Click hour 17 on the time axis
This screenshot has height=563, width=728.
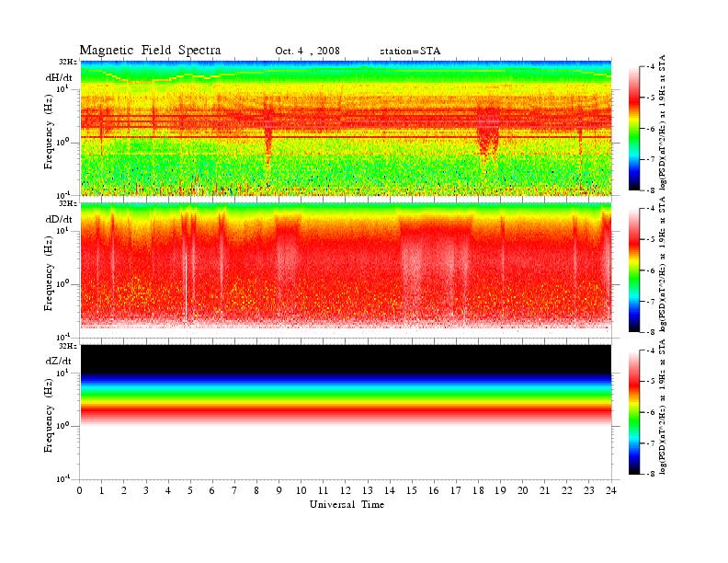[x=457, y=490]
